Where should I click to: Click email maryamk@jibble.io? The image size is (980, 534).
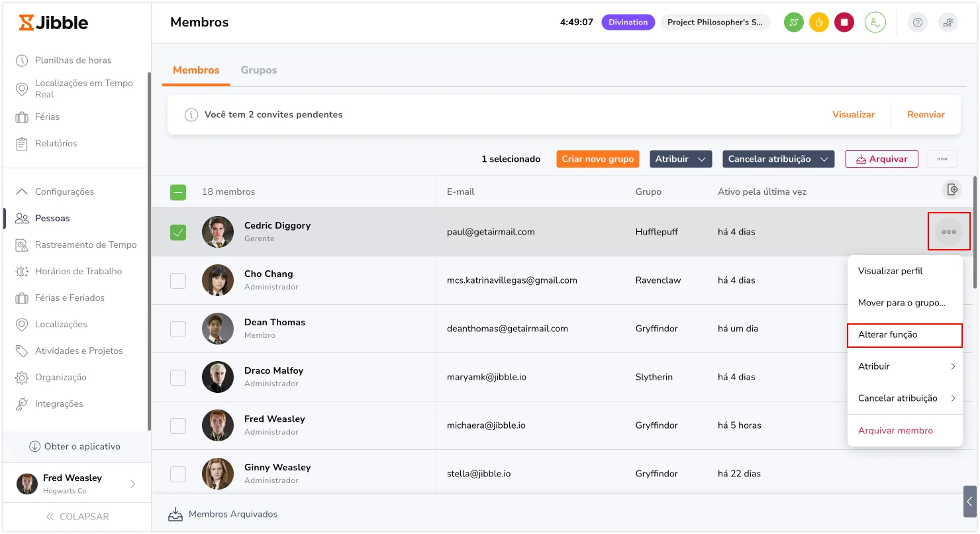pos(487,377)
